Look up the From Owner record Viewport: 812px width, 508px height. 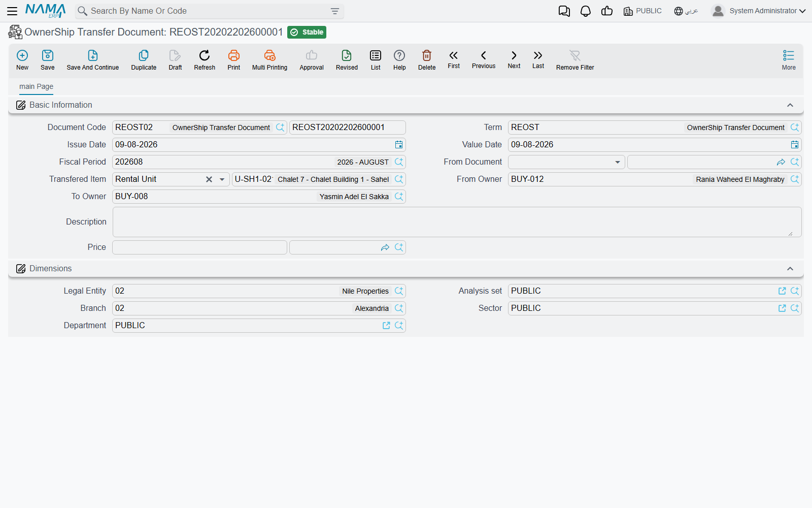click(795, 179)
